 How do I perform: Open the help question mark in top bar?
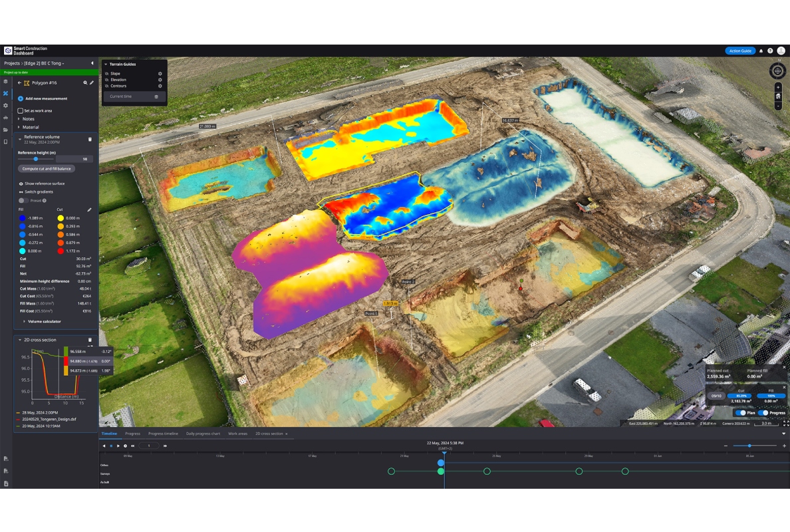(770, 51)
